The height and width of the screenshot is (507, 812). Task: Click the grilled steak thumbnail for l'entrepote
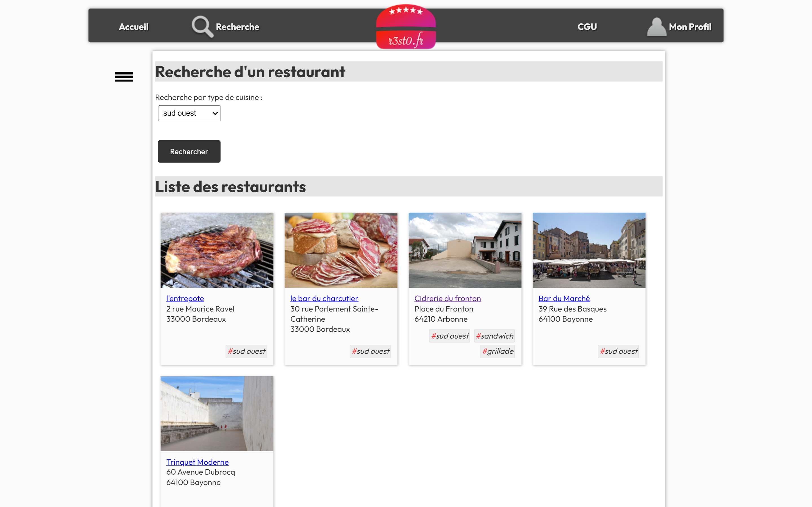(x=217, y=250)
